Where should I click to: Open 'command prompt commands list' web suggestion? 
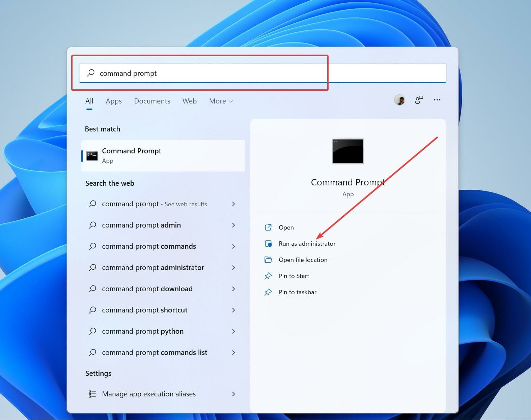point(163,353)
